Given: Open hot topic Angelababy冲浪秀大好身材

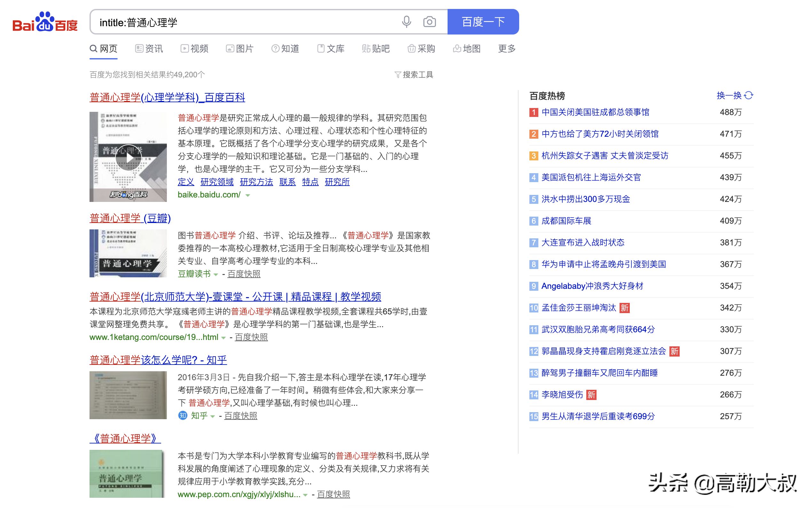Looking at the screenshot, I should tap(592, 286).
